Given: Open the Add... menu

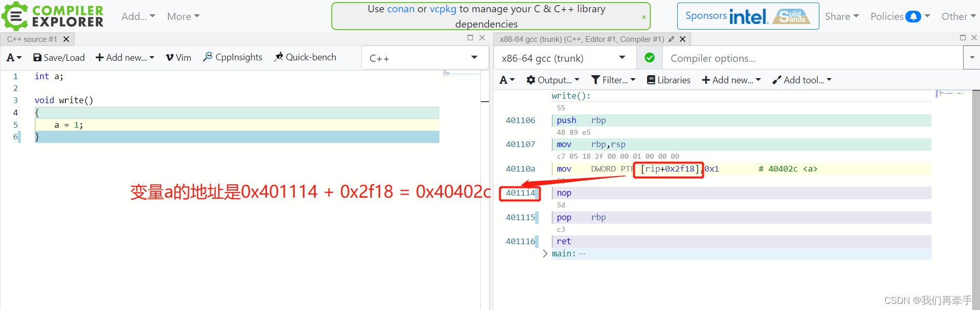Looking at the screenshot, I should click(138, 16).
